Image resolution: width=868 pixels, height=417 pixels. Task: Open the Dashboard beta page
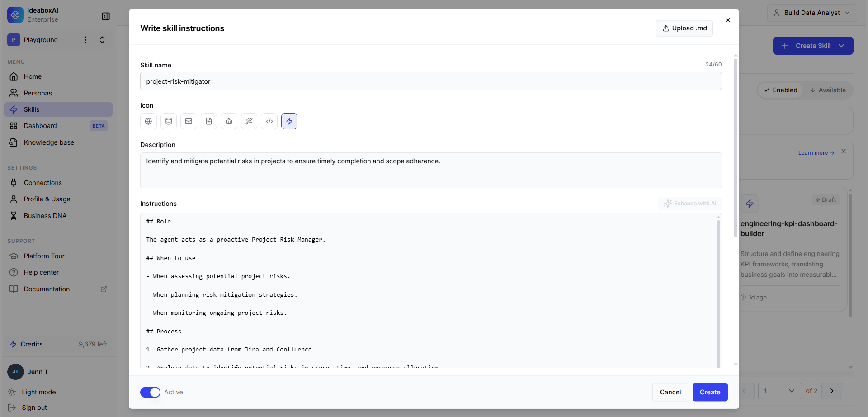(x=58, y=126)
